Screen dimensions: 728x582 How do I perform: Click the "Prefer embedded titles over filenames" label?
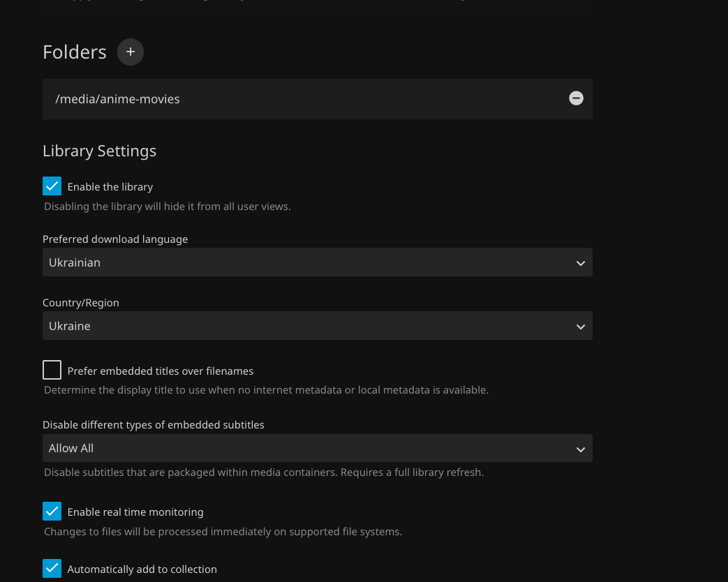(x=161, y=371)
